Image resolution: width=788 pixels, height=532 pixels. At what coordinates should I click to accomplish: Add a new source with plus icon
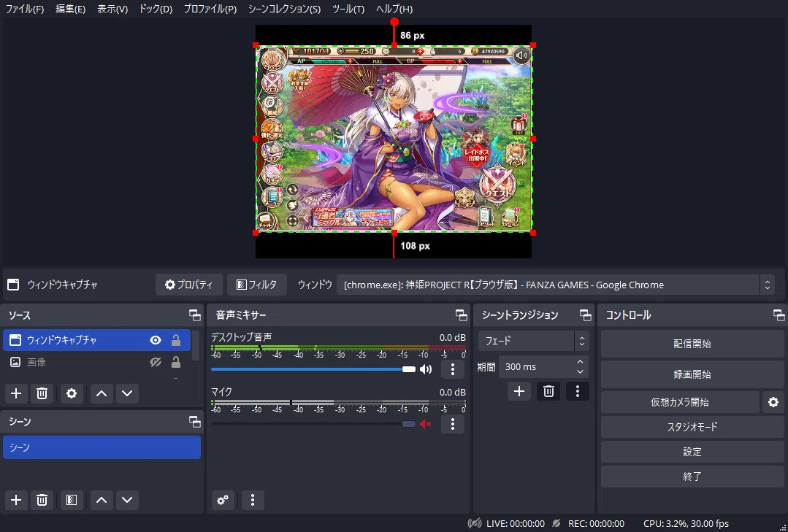(x=16, y=393)
